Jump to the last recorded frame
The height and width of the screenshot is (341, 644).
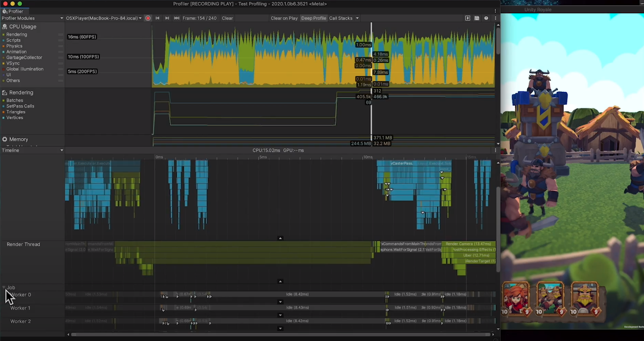click(x=177, y=18)
